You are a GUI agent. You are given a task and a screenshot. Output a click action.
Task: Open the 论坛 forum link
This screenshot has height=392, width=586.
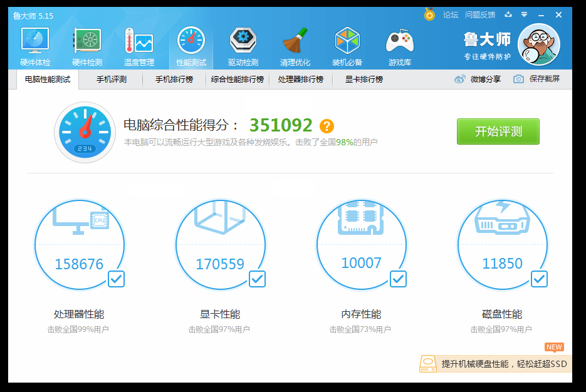pos(451,15)
